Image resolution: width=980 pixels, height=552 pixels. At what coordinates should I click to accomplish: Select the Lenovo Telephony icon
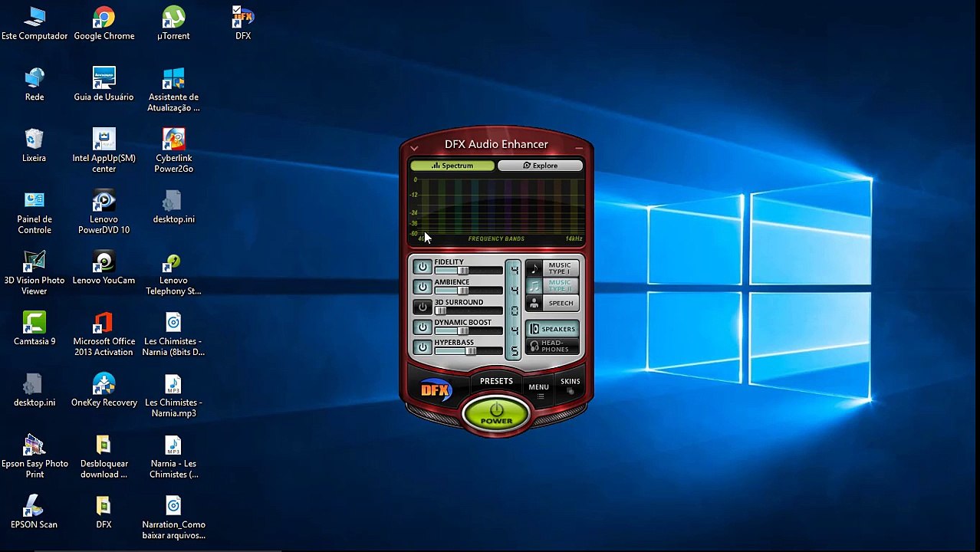coord(173,274)
